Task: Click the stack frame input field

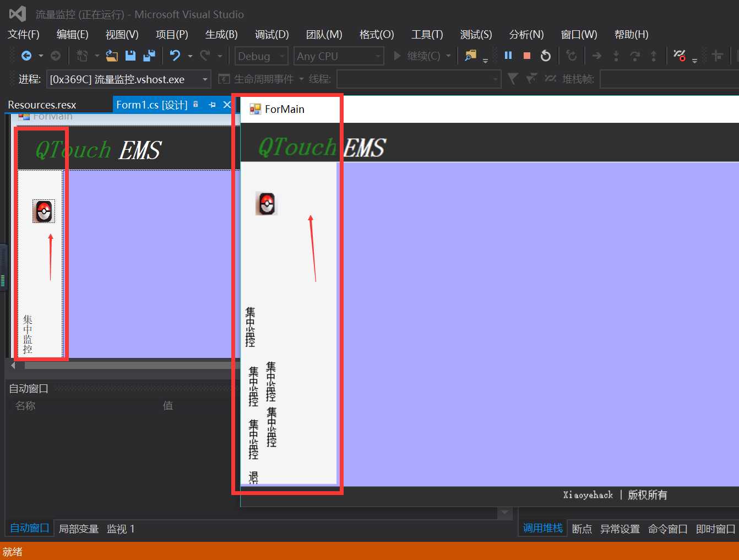Action: 669,79
